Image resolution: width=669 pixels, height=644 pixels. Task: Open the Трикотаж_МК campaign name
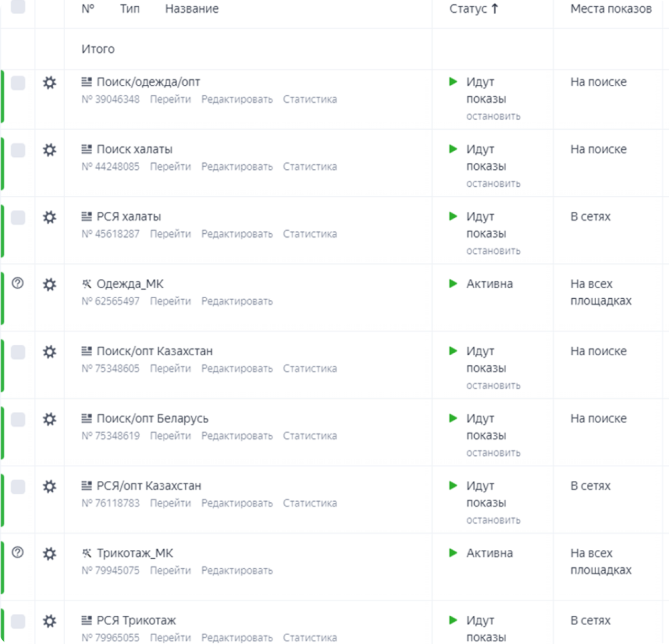point(135,553)
